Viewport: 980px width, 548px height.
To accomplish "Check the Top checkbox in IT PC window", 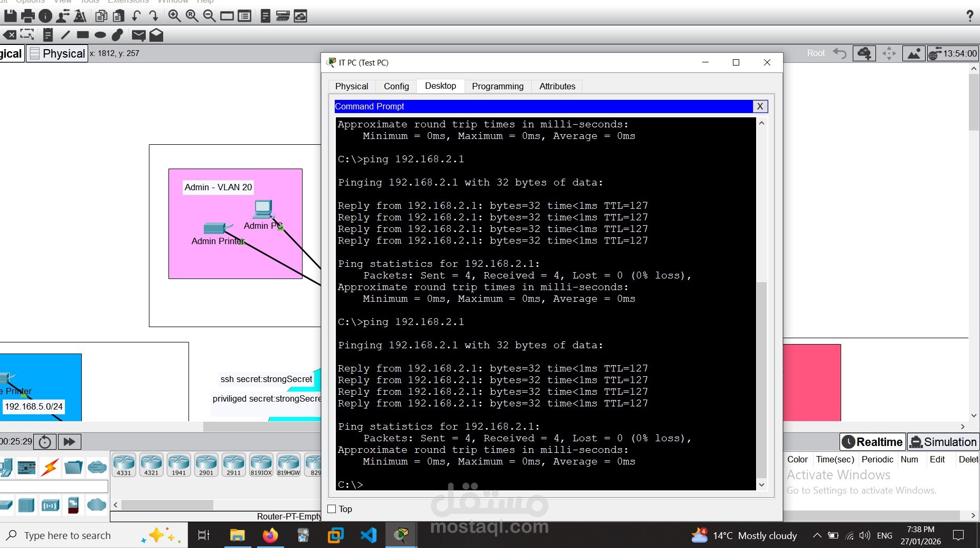I will click(x=332, y=509).
